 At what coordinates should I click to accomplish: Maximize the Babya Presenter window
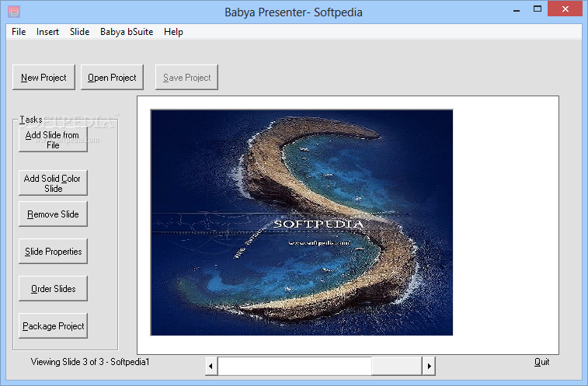538,9
